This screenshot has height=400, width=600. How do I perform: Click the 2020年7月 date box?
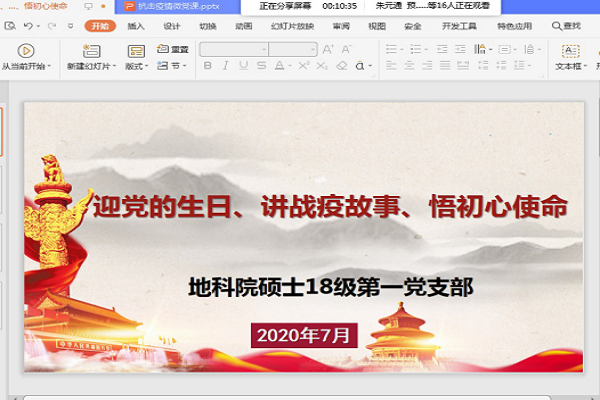(x=304, y=335)
